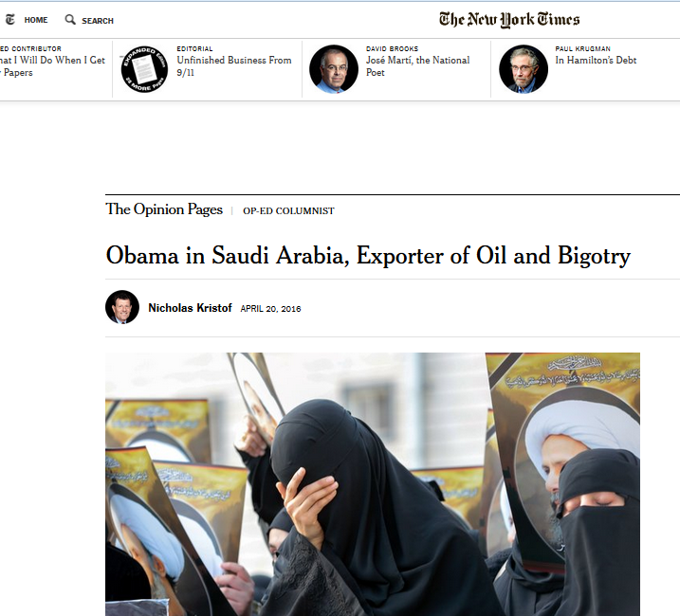Viewport: 680px width, 616px height.
Task: Click the search magnifying glass icon
Action: (70, 20)
